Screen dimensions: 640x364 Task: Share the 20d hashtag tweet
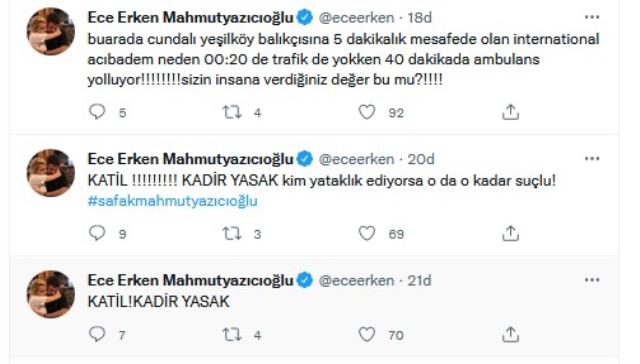click(510, 233)
